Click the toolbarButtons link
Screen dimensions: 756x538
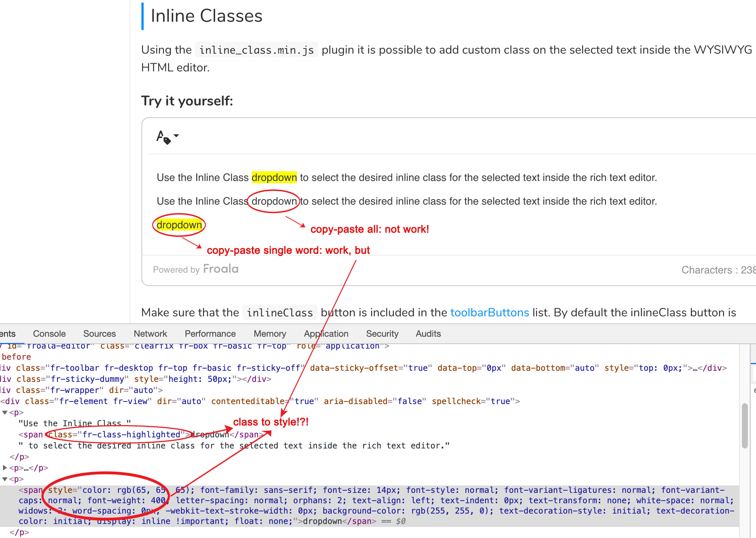489,312
